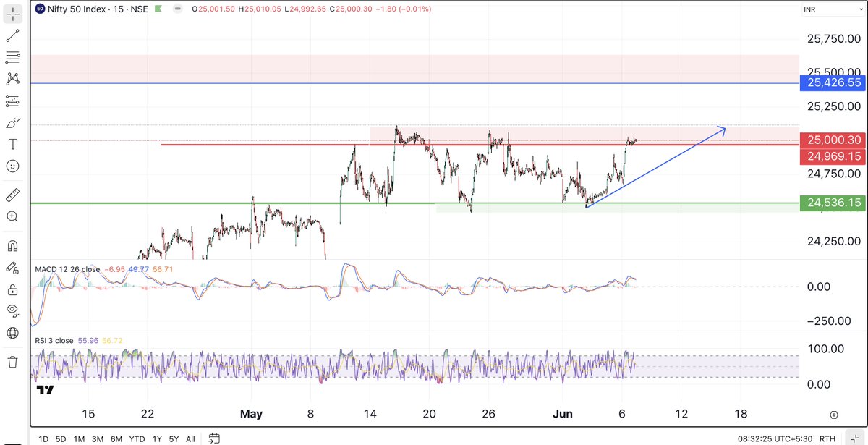Open the XABCD Pattern tool
Viewport: 868px width, 445px height.
[x=12, y=80]
